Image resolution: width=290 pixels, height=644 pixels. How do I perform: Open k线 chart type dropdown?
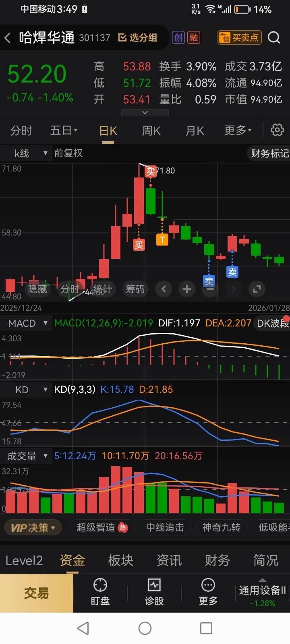(x=27, y=153)
